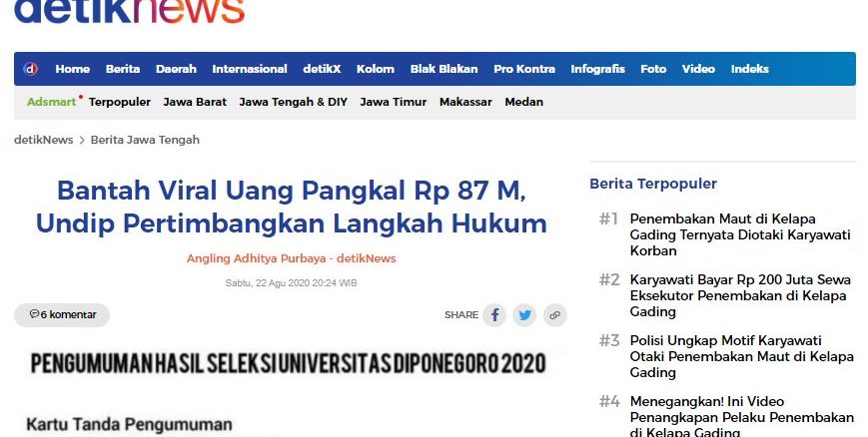
Task: Open #4 Menegangkan! Ini Video Penangkapan article
Action: tap(741, 416)
